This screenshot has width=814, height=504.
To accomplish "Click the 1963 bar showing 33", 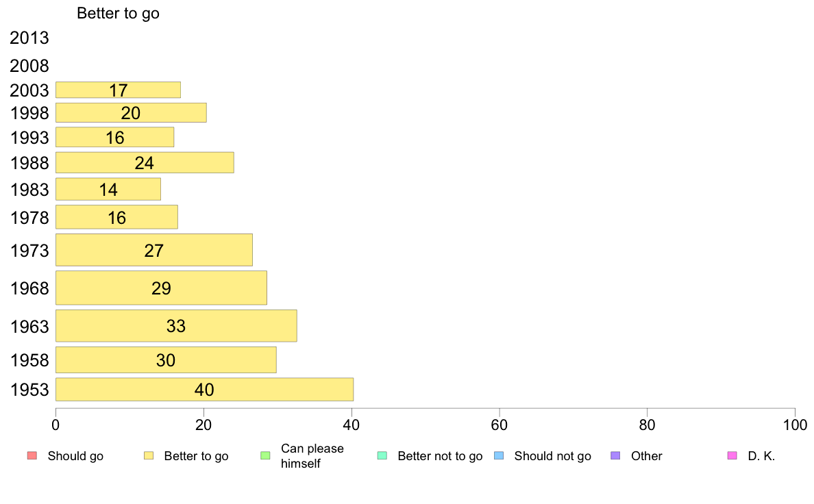I will coord(176,326).
